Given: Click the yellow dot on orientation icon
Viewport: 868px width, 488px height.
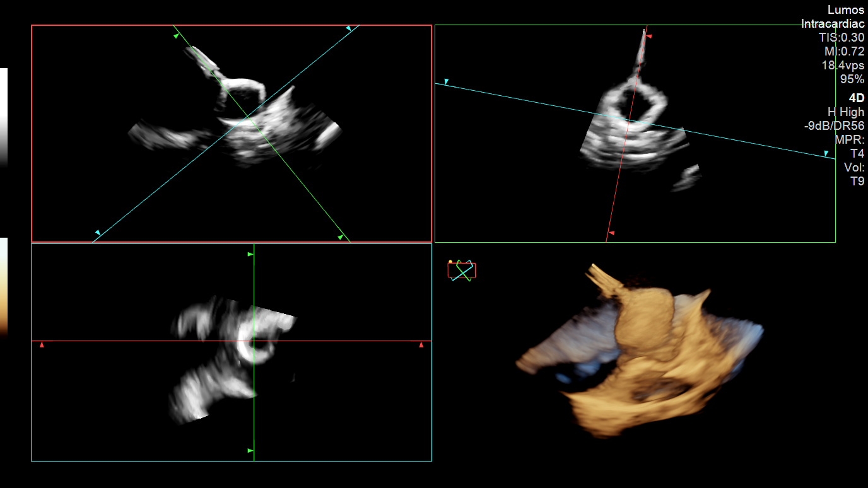Looking at the screenshot, I should click(450, 262).
